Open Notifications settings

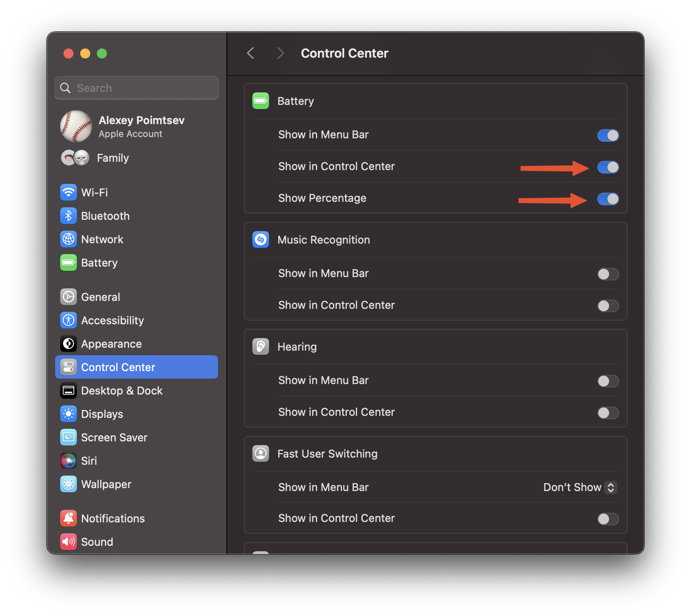tap(112, 518)
